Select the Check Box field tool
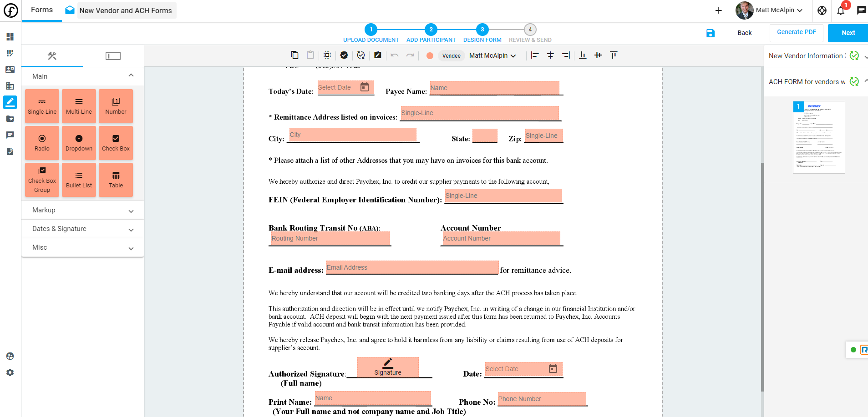The height and width of the screenshot is (417, 868). (116, 143)
